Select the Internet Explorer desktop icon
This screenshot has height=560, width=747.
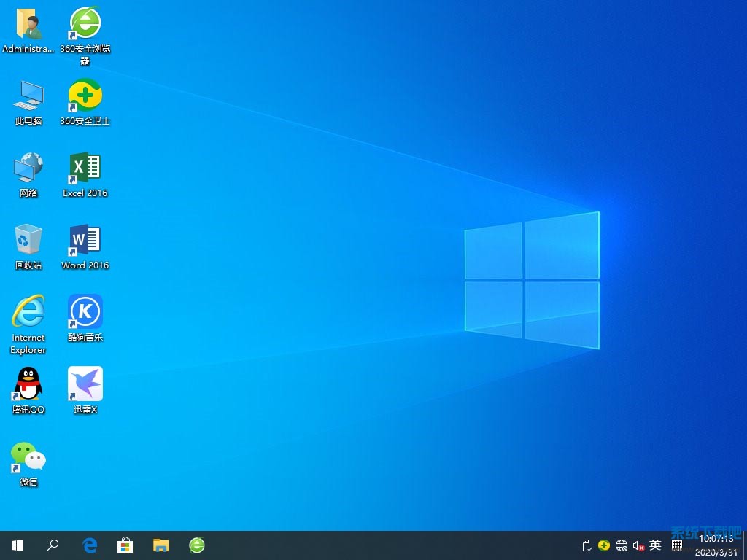click(x=28, y=312)
